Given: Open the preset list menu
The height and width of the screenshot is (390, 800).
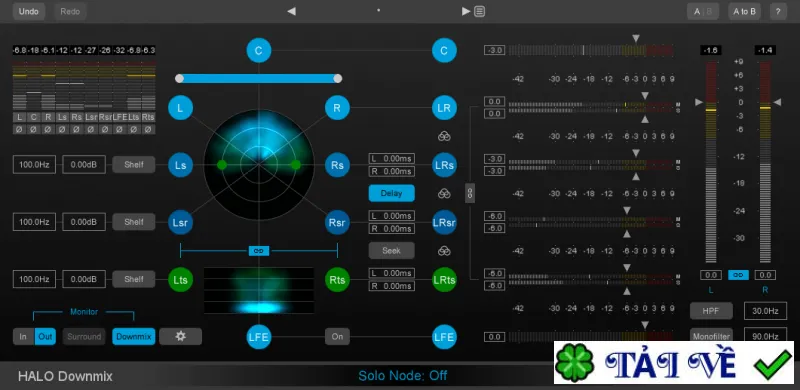Looking at the screenshot, I should point(480,11).
